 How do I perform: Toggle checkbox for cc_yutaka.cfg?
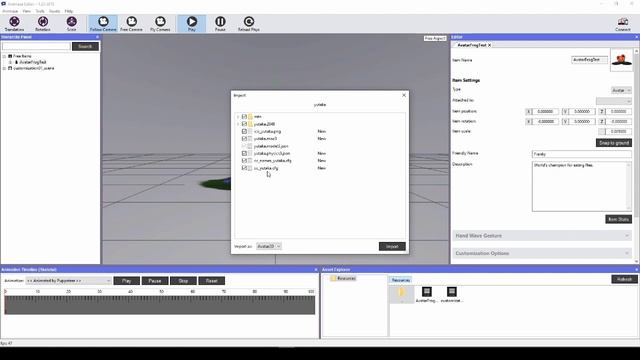244,168
